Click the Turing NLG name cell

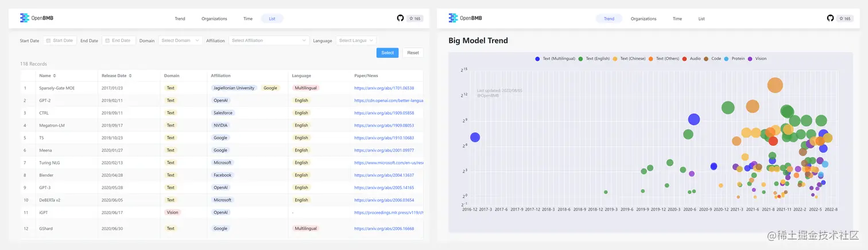point(49,163)
